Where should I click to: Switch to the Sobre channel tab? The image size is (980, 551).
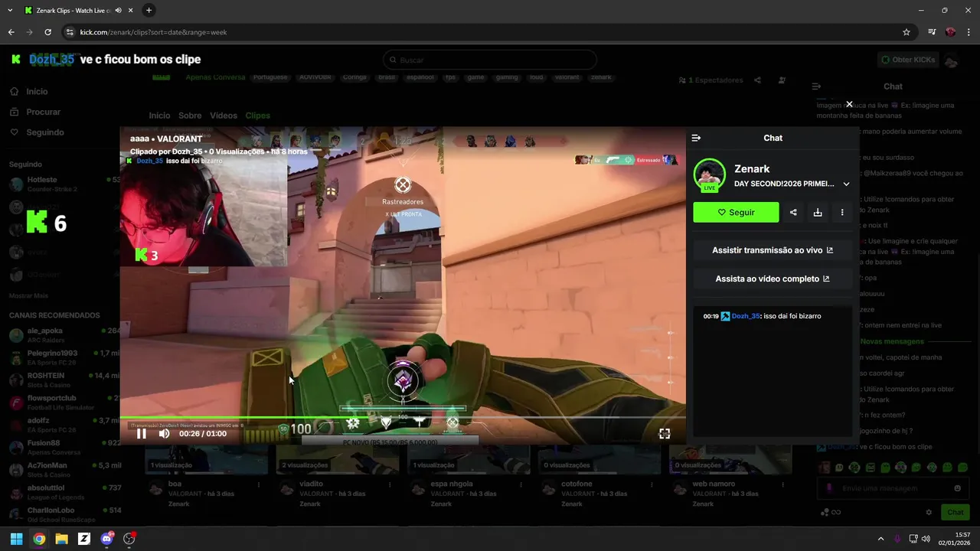pyautogui.click(x=190, y=116)
